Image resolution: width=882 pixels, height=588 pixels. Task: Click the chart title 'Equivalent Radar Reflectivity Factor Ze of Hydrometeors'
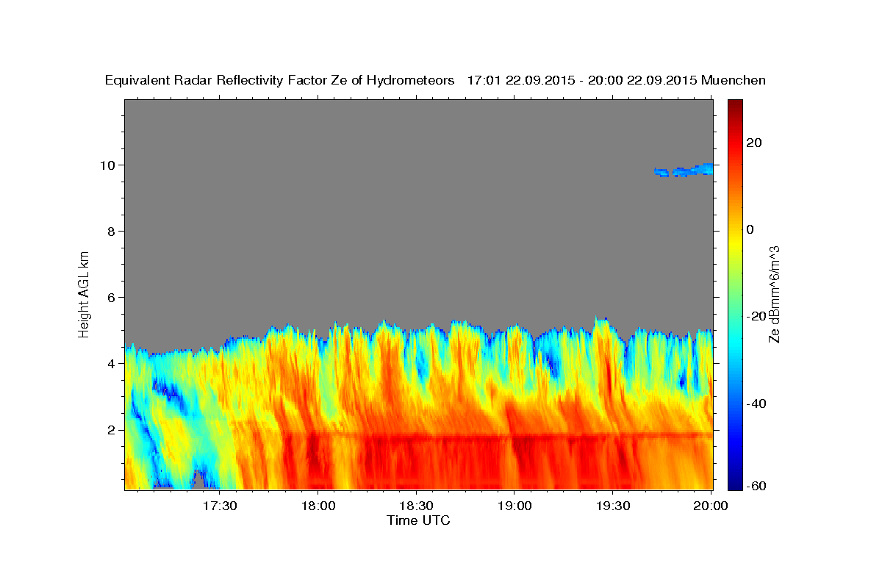280,80
